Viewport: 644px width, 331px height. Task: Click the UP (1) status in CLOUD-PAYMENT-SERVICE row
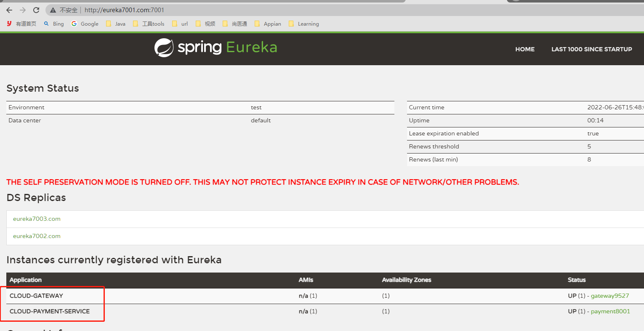[x=577, y=311]
